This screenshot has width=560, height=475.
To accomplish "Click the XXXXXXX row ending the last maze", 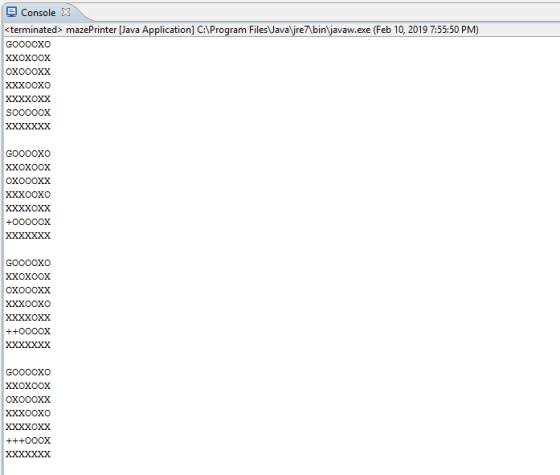I will (x=28, y=454).
